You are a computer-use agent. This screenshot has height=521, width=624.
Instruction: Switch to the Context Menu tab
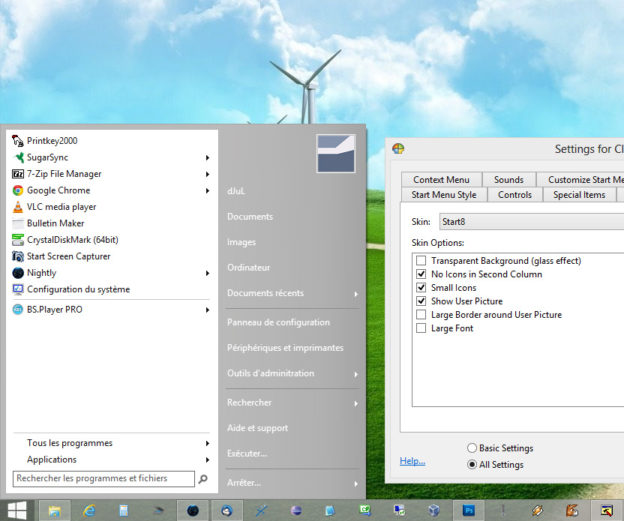point(441,180)
